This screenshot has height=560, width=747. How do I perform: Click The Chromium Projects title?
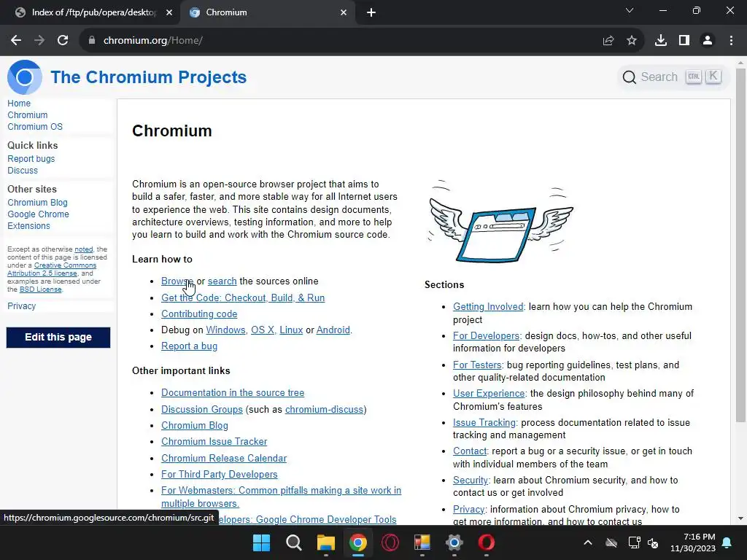[149, 77]
